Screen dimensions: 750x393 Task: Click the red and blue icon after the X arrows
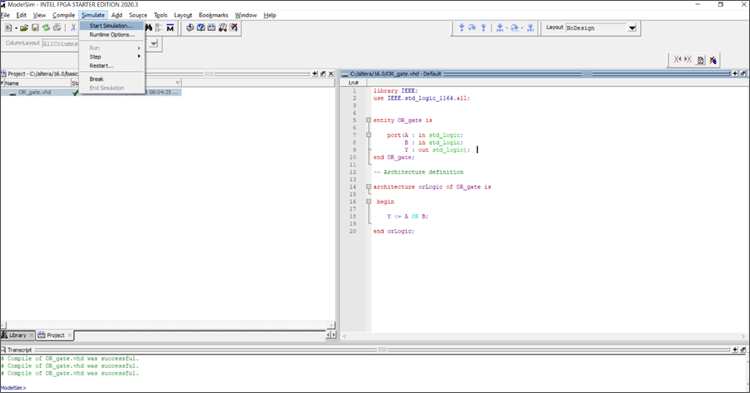[x=713, y=60]
